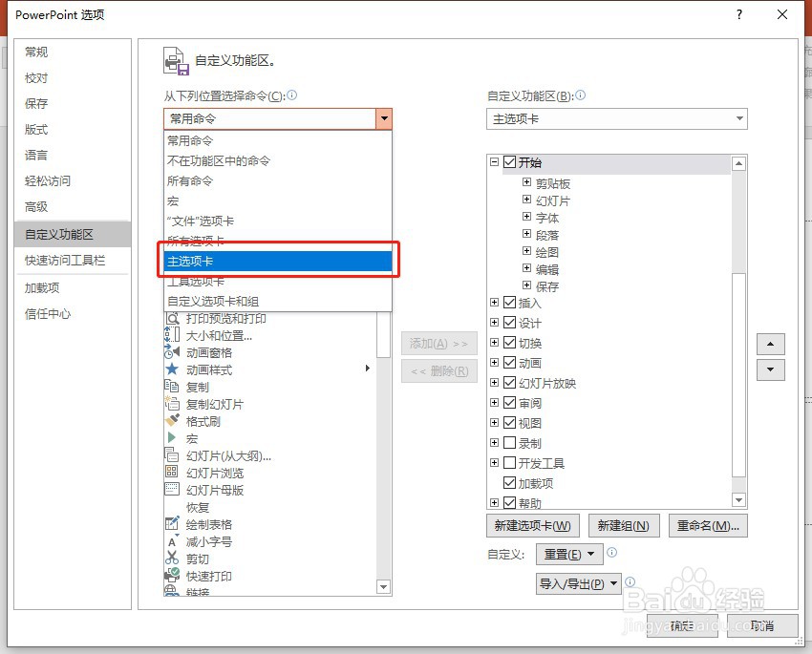Click the quick print icon
812x654 pixels.
click(171, 576)
